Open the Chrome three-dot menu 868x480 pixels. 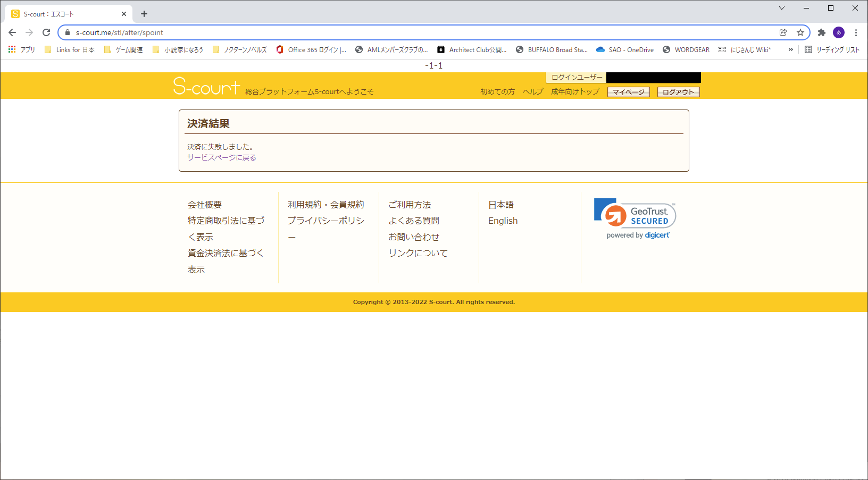[856, 32]
